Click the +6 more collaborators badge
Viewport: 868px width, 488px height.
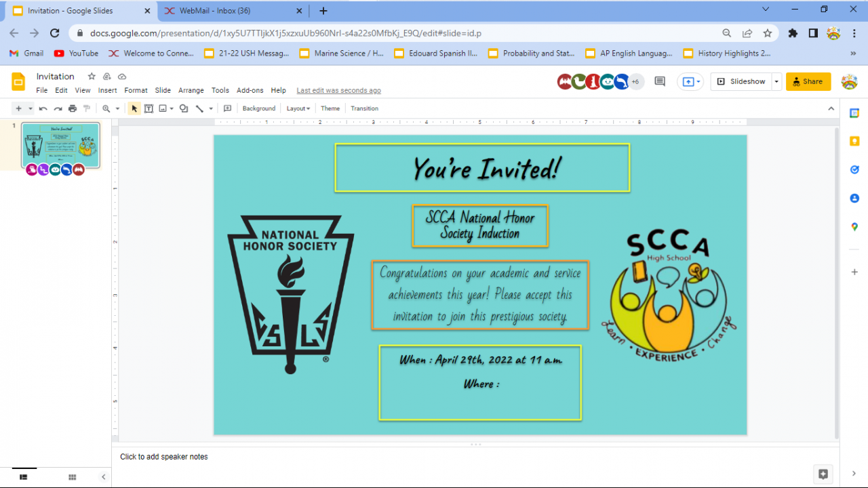pyautogui.click(x=635, y=81)
